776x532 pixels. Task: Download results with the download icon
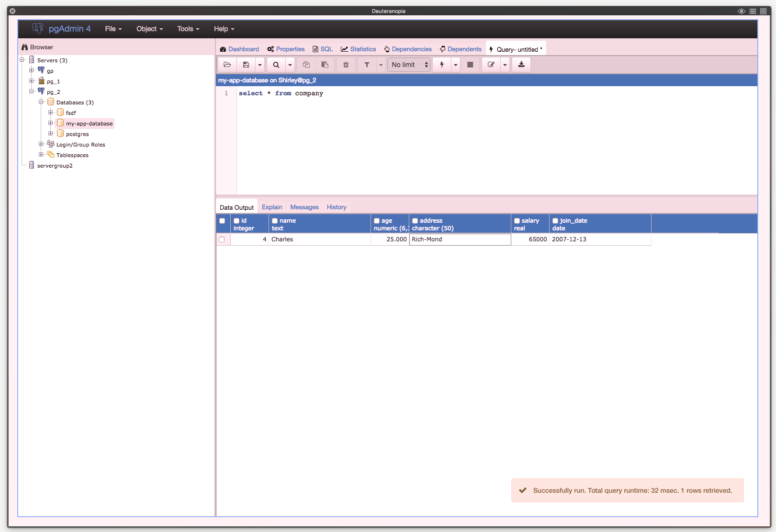pyautogui.click(x=521, y=65)
